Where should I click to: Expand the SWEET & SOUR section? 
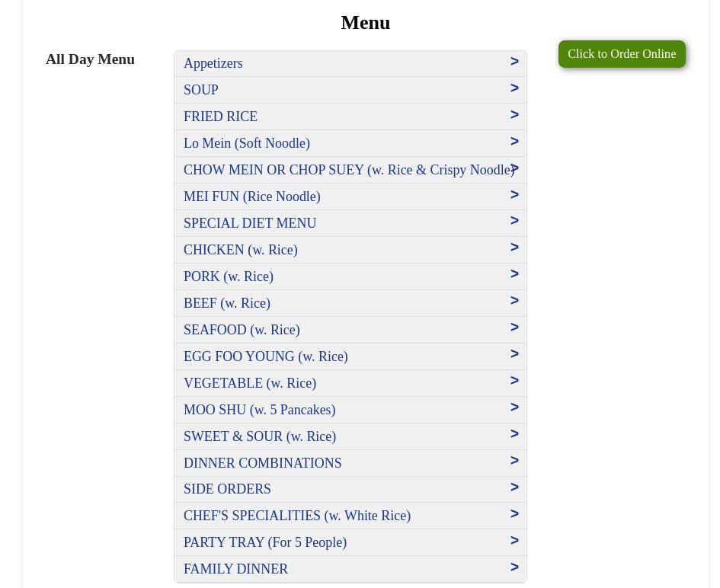pyautogui.click(x=350, y=436)
